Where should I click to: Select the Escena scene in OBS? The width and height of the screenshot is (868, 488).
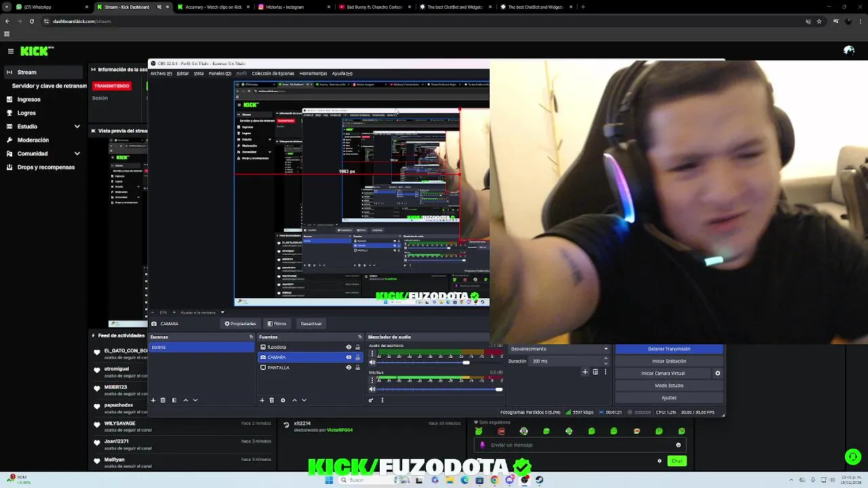(x=201, y=347)
